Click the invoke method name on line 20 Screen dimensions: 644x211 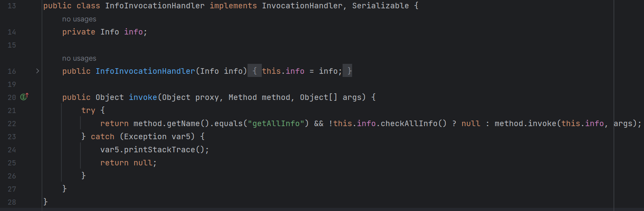point(143,98)
